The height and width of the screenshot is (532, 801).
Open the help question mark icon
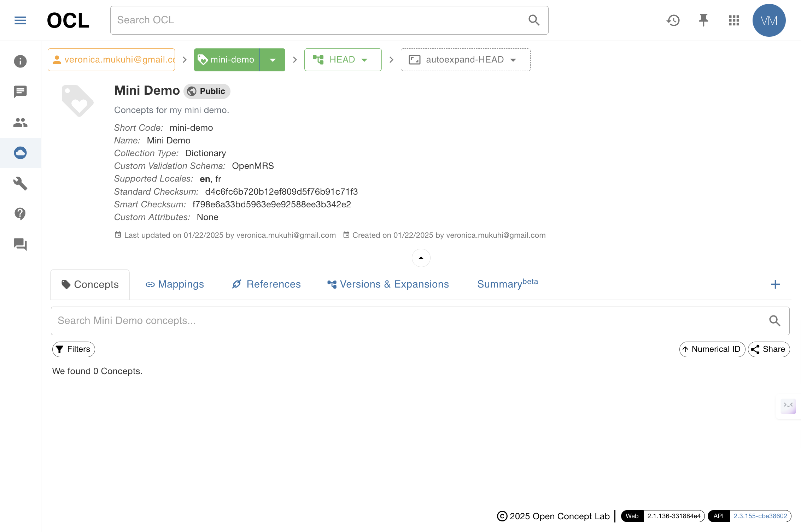pyautogui.click(x=20, y=213)
